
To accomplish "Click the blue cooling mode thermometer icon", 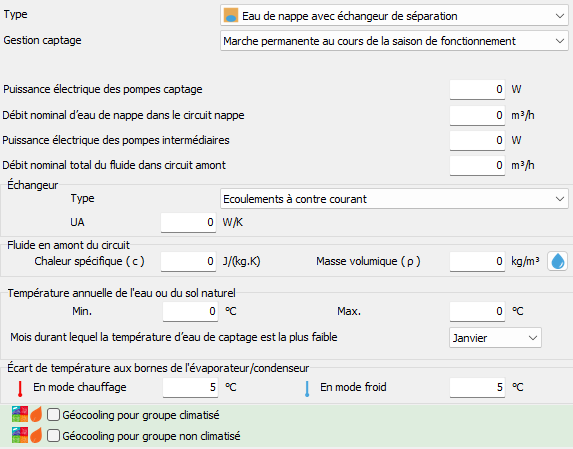I will pos(307,389).
